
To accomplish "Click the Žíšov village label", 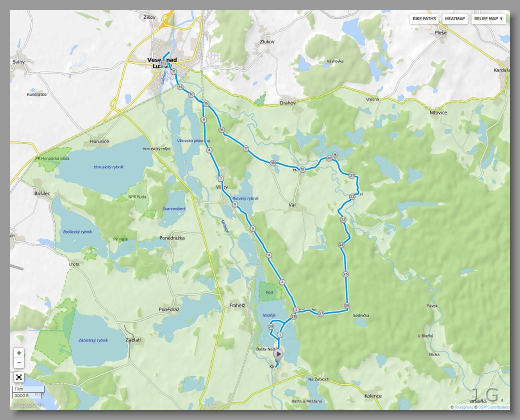I will pyautogui.click(x=149, y=17).
